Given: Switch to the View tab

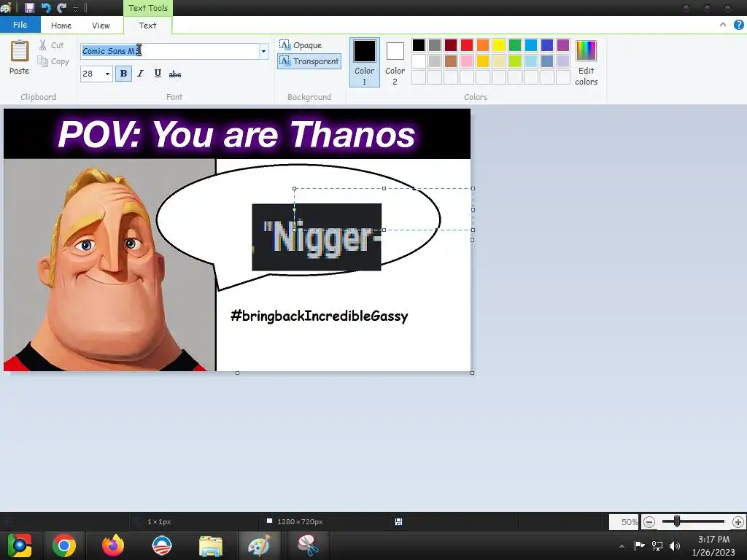Looking at the screenshot, I should coord(101,26).
